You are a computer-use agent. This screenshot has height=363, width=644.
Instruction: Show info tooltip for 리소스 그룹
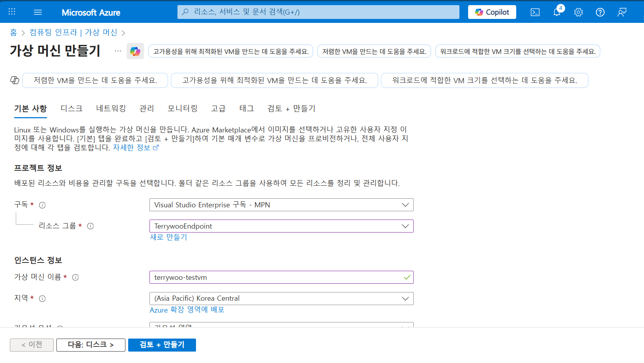[x=90, y=226]
